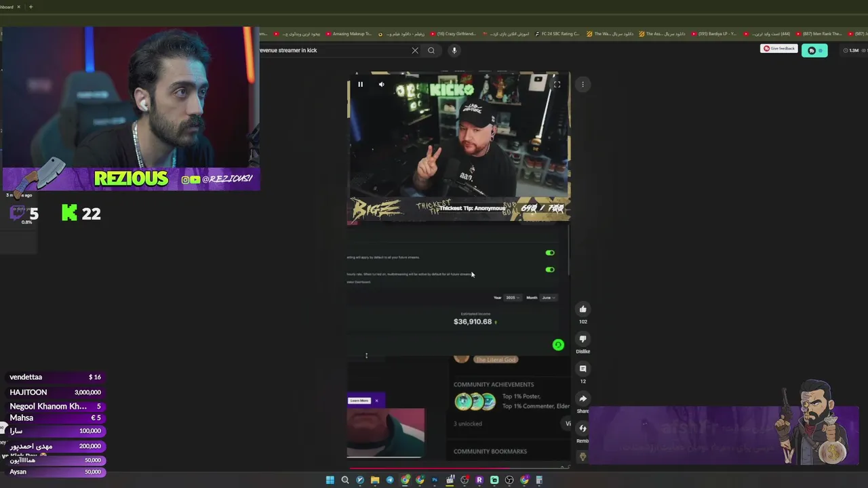Open Photoshop from the taskbar

pos(435,480)
